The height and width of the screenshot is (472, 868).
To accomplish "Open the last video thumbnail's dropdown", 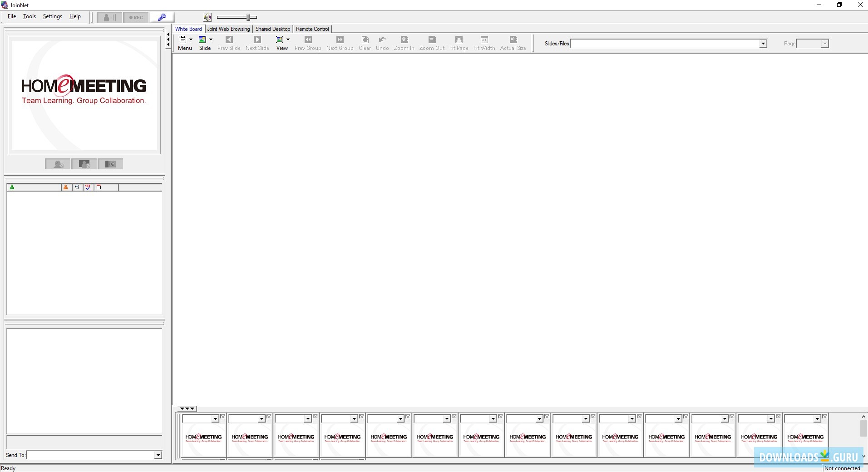I will point(817,419).
